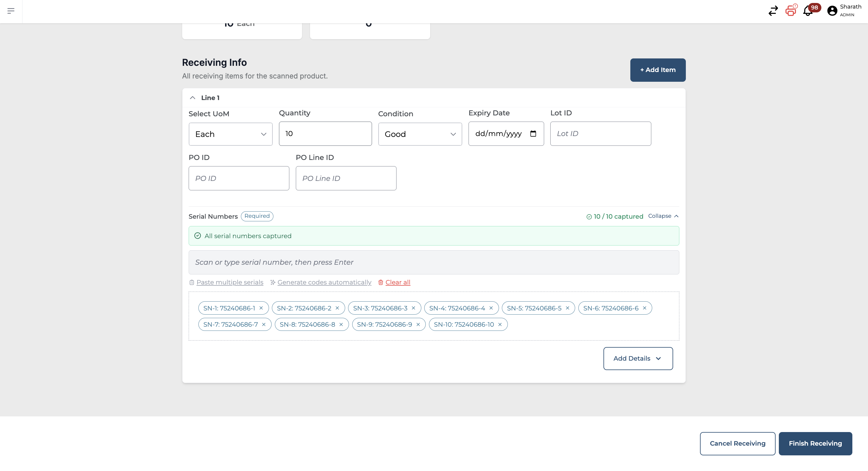Click the Receiving Info heading
The height and width of the screenshot is (471, 868).
coord(214,62)
